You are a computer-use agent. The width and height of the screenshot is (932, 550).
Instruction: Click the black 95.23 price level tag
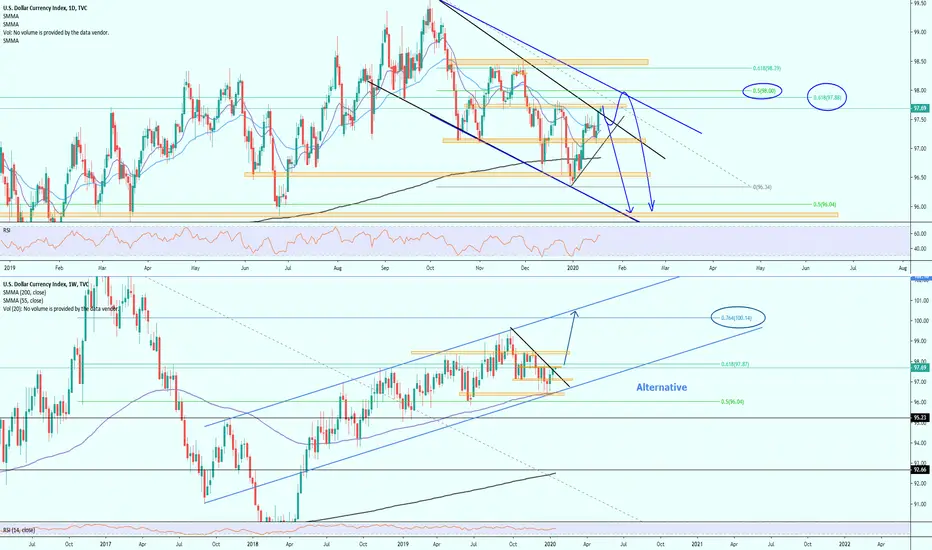point(920,418)
